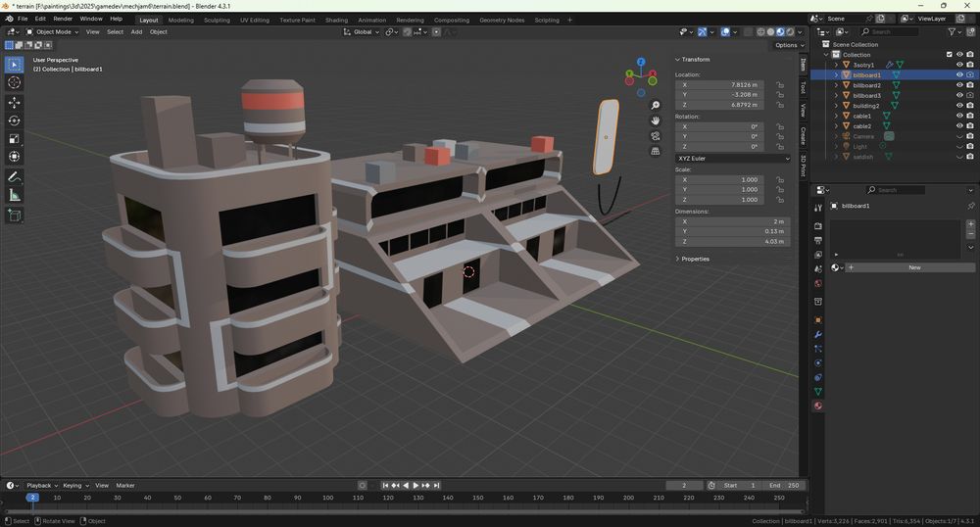
Task: Pick the Annotate pencil tool
Action: [x=15, y=177]
